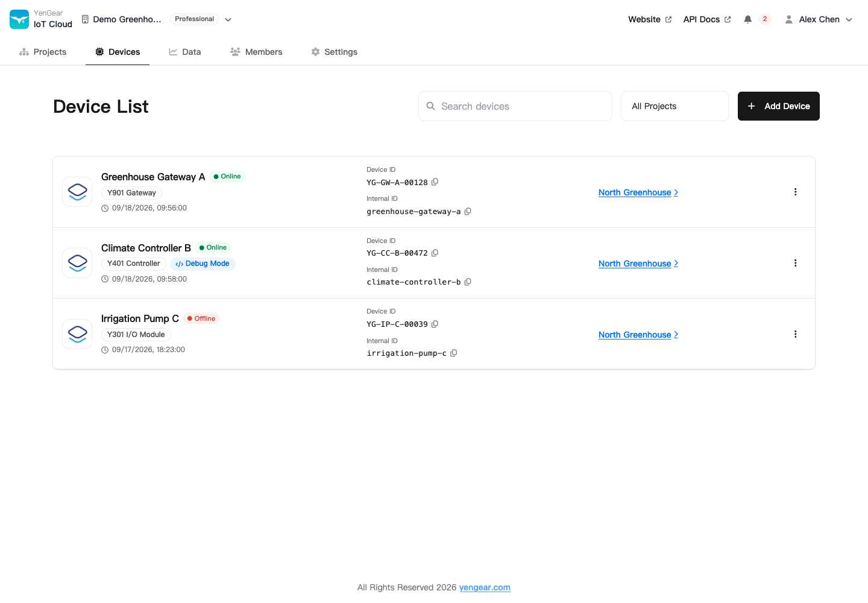Click the Offline status badge
This screenshot has width=868, height=603.
coord(201,318)
